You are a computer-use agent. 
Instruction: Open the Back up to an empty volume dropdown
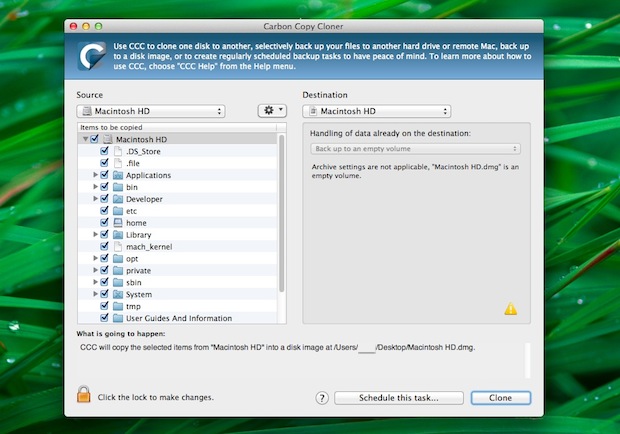tap(416, 149)
